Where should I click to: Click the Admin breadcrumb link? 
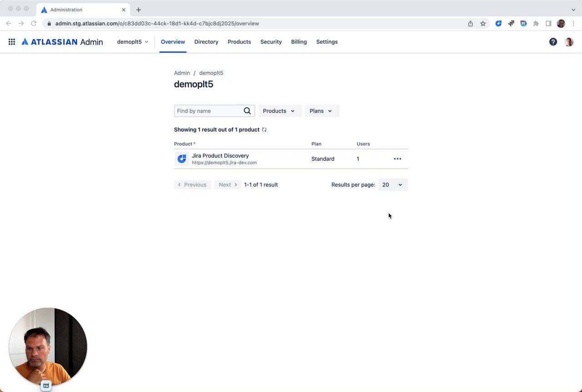pos(182,73)
